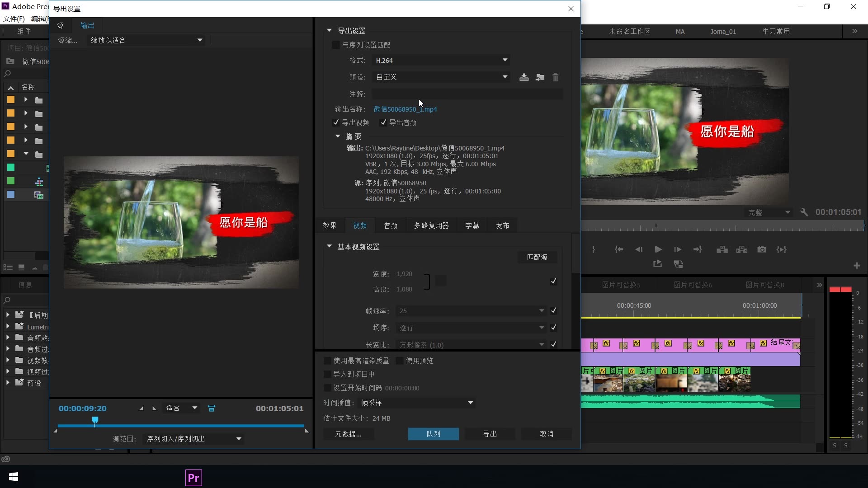
Task: Click output name 微信50068950_1.mp4 link
Action: (405, 109)
